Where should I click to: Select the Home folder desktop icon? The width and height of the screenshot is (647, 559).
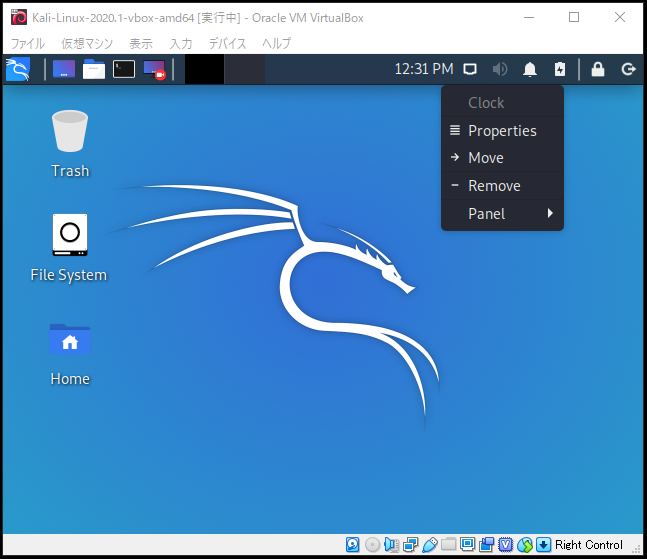click(70, 355)
